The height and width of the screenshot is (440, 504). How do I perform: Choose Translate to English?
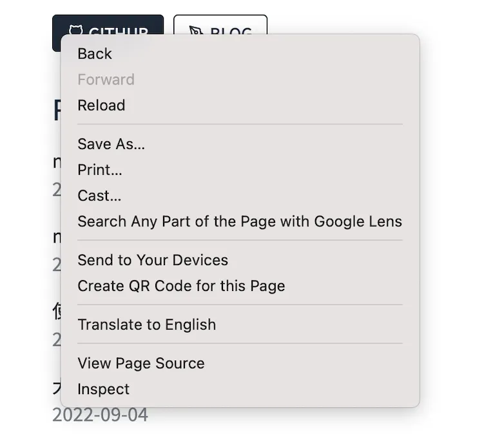tap(146, 325)
